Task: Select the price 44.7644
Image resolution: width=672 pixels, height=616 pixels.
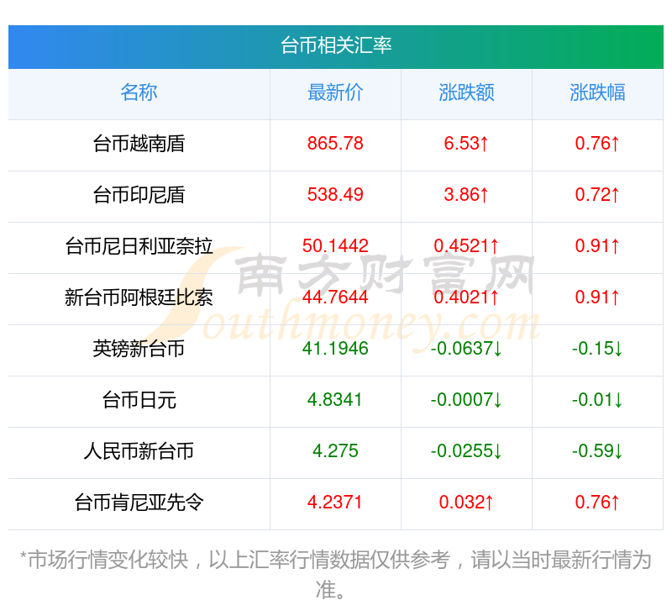Action: click(335, 297)
